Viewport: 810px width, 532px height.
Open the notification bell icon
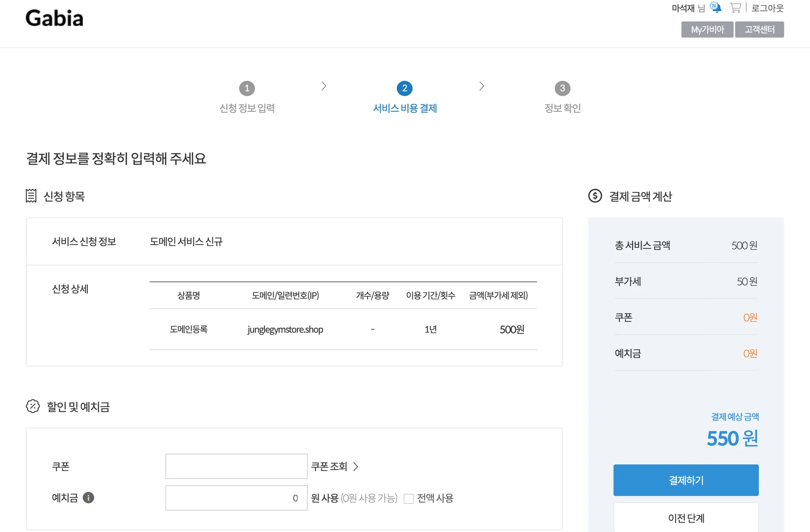point(715,8)
